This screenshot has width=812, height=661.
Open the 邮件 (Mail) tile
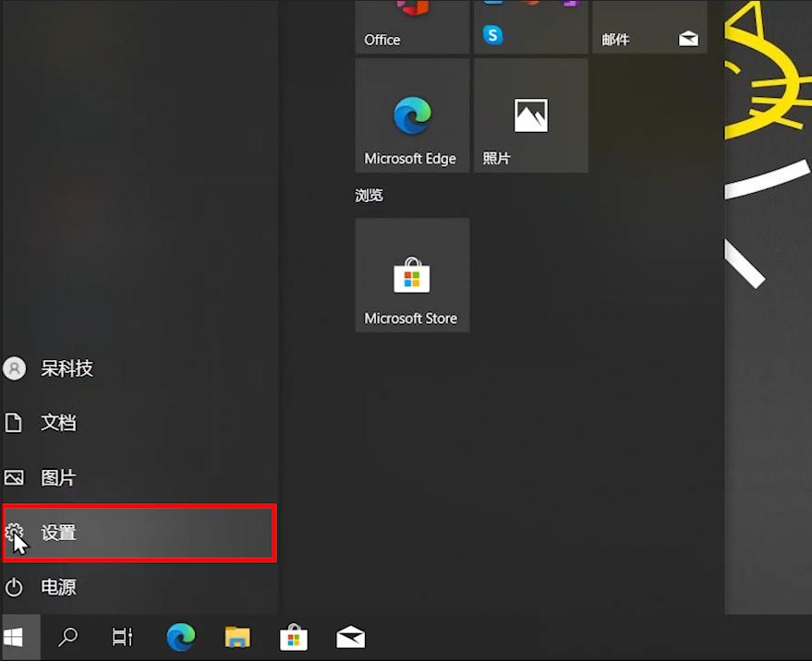pyautogui.click(x=649, y=26)
